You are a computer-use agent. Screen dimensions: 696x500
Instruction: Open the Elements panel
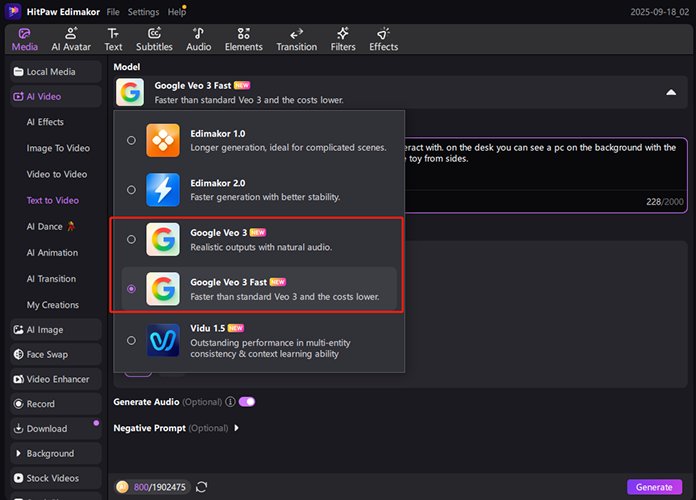tap(243, 39)
